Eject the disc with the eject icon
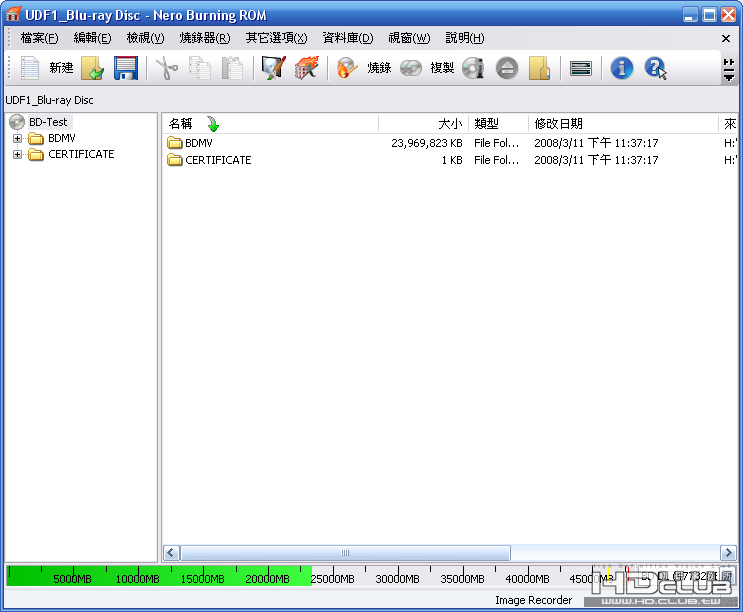This screenshot has width=743, height=612. pos(507,68)
